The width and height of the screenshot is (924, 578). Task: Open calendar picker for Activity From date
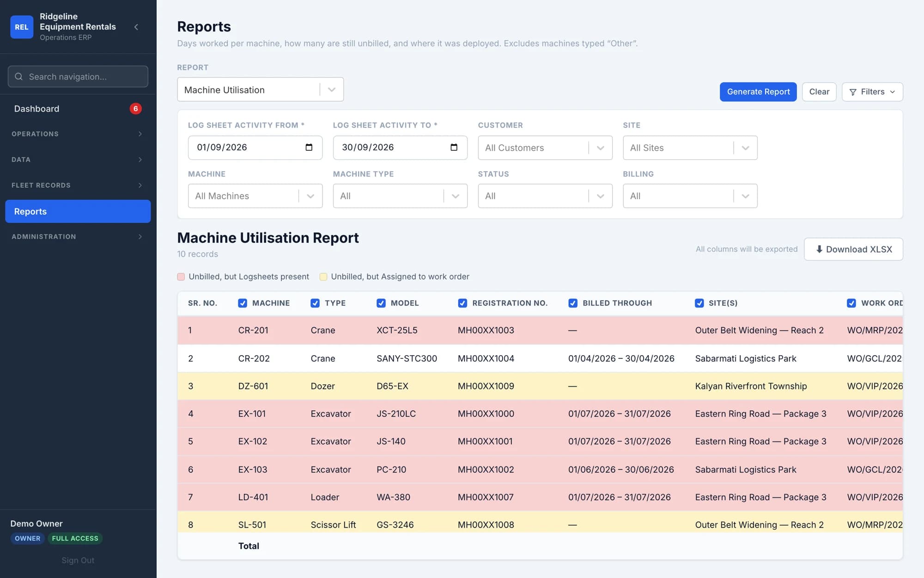[x=309, y=147]
